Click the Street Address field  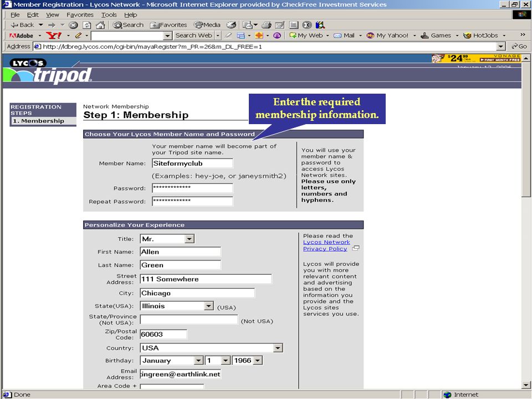206,279
